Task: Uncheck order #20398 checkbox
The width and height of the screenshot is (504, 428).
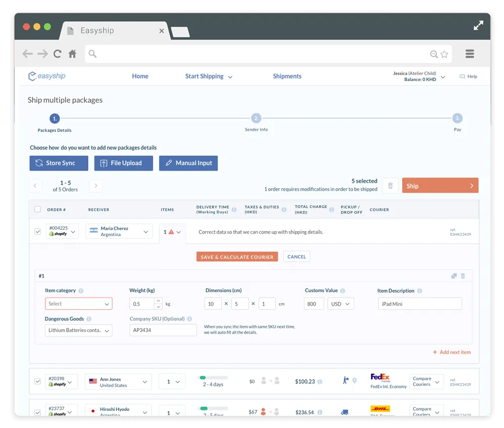Action: [x=38, y=381]
